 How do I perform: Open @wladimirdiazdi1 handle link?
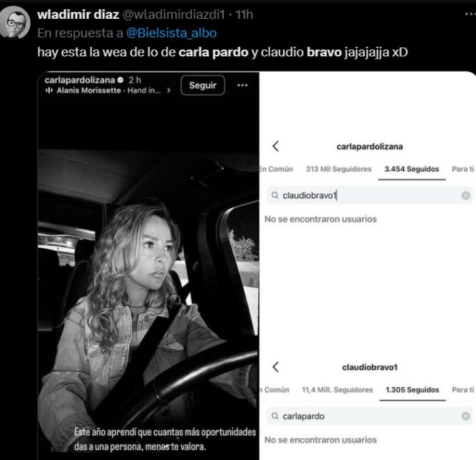coord(173,15)
